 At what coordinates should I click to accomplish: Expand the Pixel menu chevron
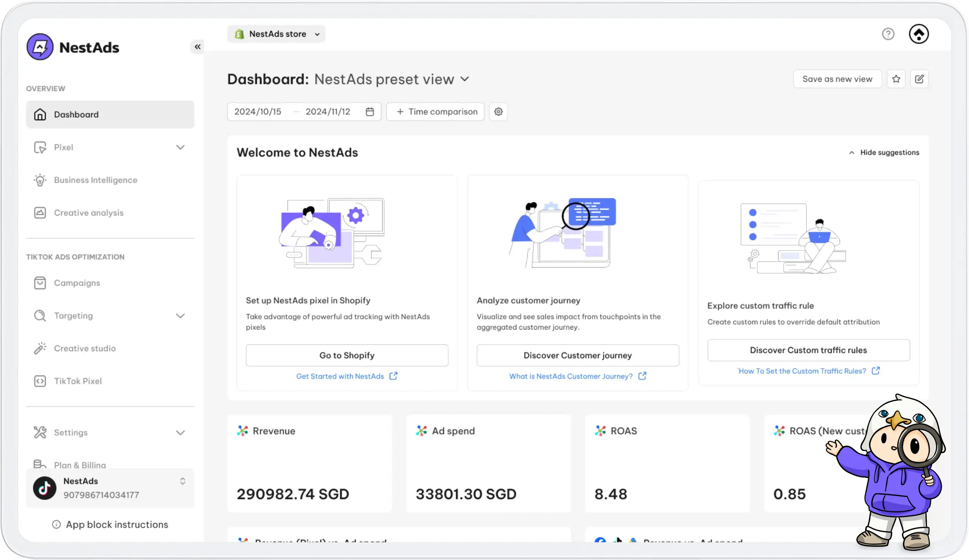point(180,147)
